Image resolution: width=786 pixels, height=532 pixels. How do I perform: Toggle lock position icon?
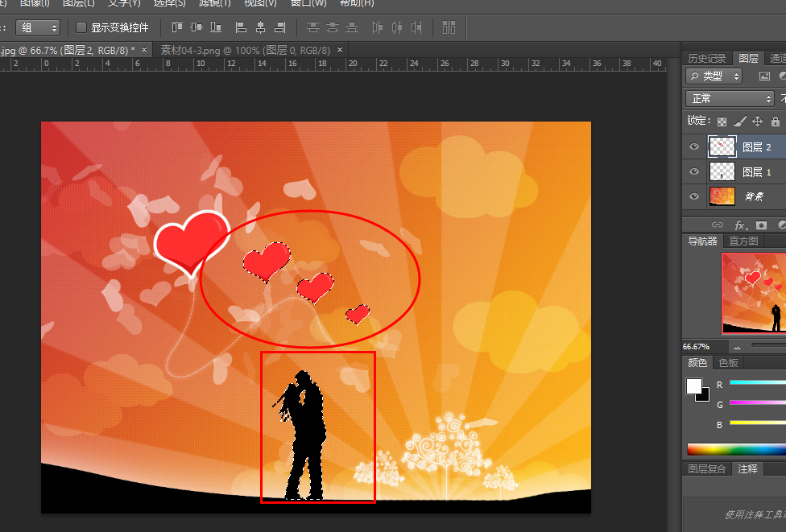coord(758,122)
